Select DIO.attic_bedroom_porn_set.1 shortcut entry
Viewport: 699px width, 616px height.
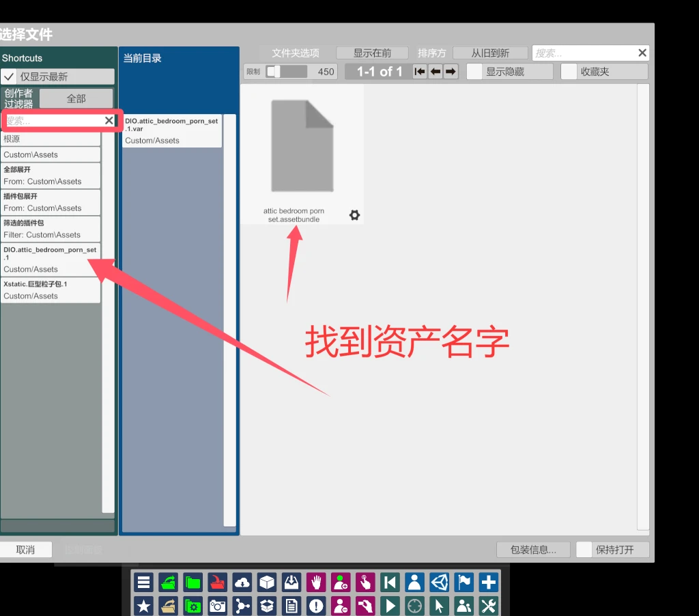[51, 260]
